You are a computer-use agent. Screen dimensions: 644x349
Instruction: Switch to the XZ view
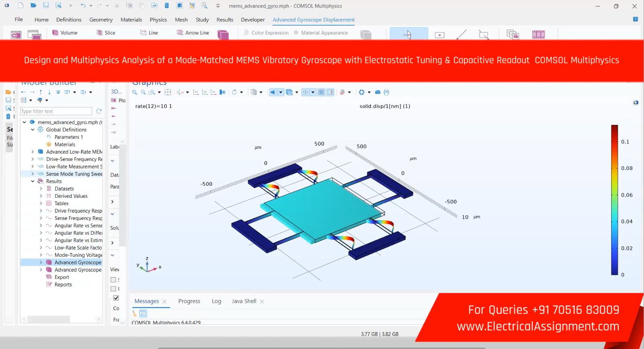click(x=213, y=92)
